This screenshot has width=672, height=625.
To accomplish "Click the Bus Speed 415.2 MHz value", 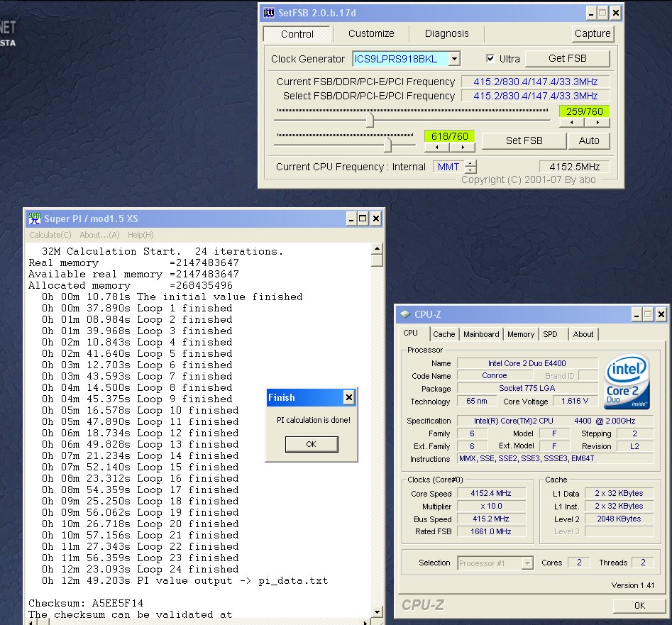I will pos(491,519).
